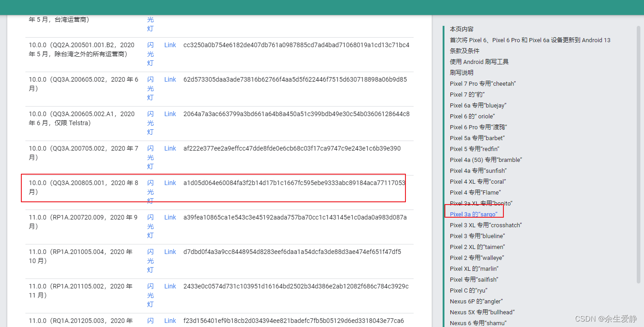The width and height of the screenshot is (644, 327).
Task: Jump to Pixel 2 walleye section
Action: 477,258
